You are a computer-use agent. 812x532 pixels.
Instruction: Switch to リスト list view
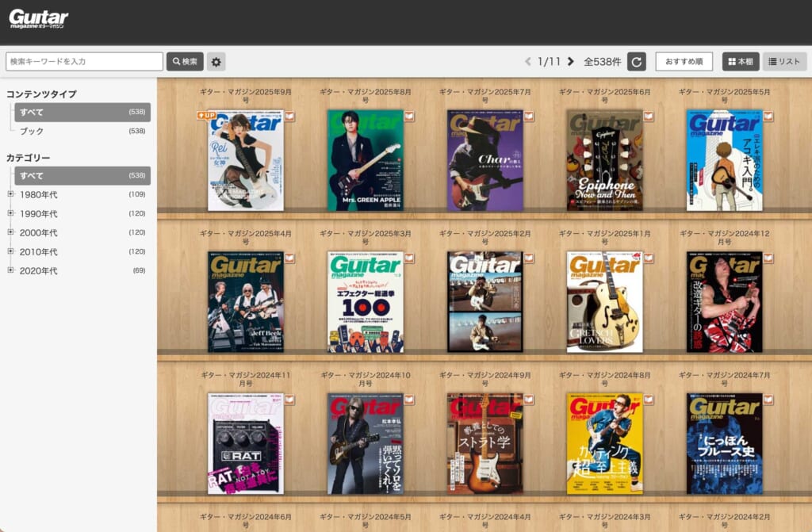784,62
